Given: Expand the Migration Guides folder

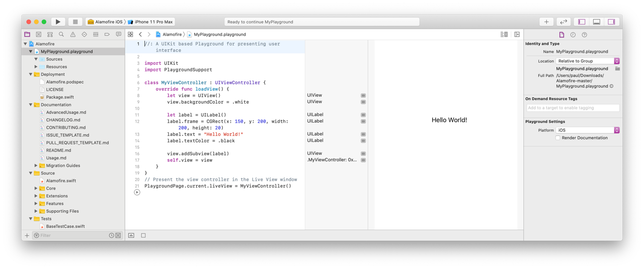Looking at the screenshot, I should click(x=36, y=165).
